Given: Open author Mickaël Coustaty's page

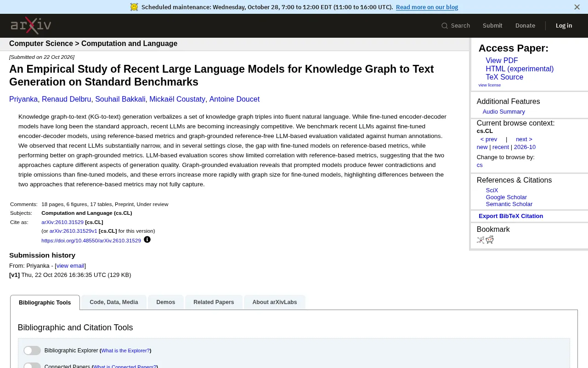Looking at the screenshot, I should point(177,99).
